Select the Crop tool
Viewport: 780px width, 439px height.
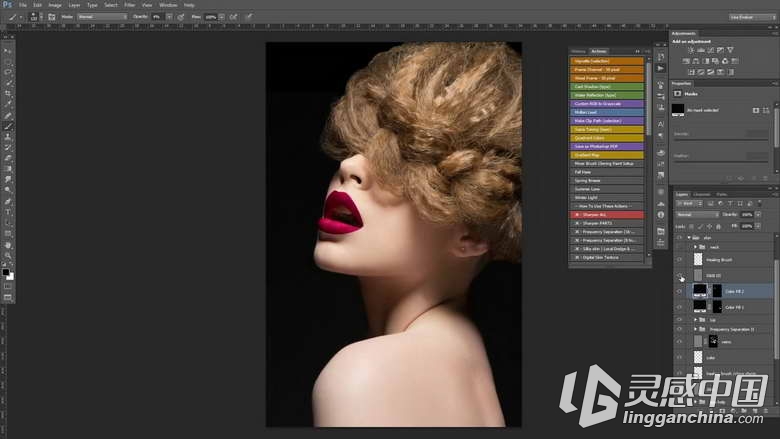tap(7, 93)
